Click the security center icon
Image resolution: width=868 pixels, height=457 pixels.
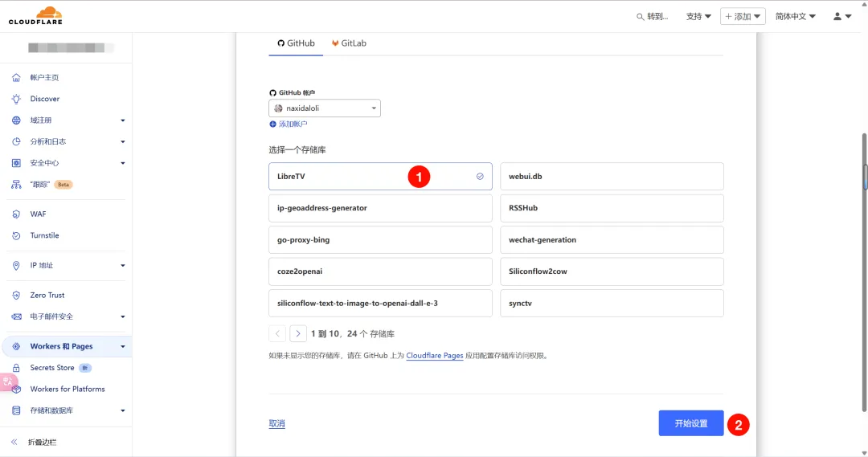pyautogui.click(x=16, y=163)
